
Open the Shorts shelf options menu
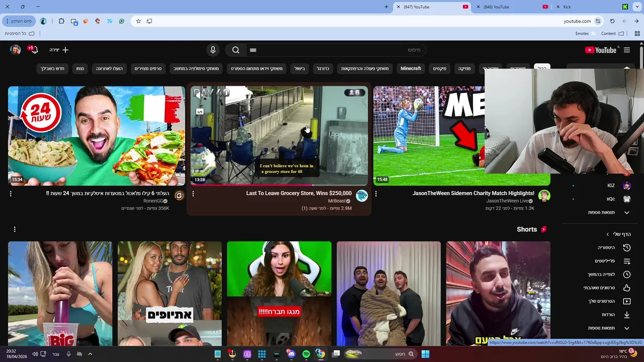tap(15, 229)
